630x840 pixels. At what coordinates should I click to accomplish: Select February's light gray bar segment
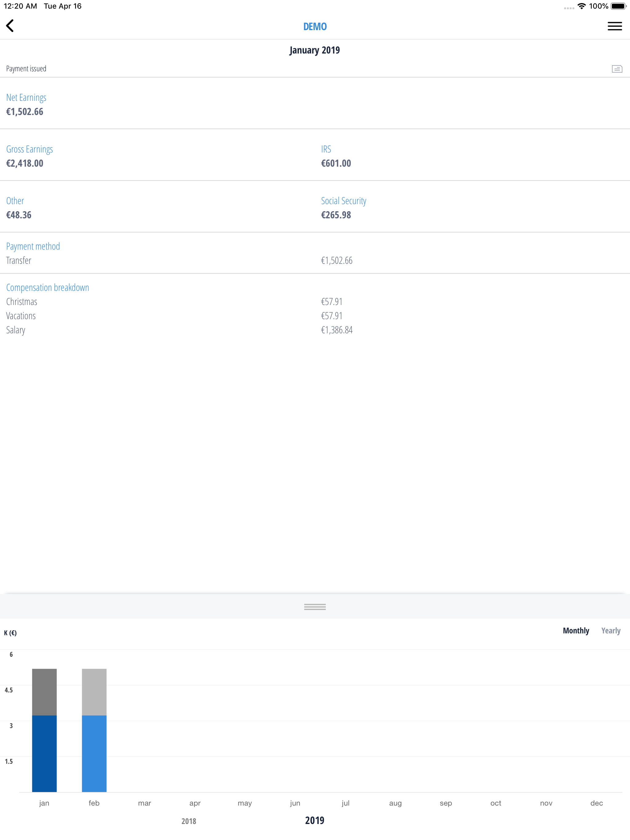click(x=94, y=692)
